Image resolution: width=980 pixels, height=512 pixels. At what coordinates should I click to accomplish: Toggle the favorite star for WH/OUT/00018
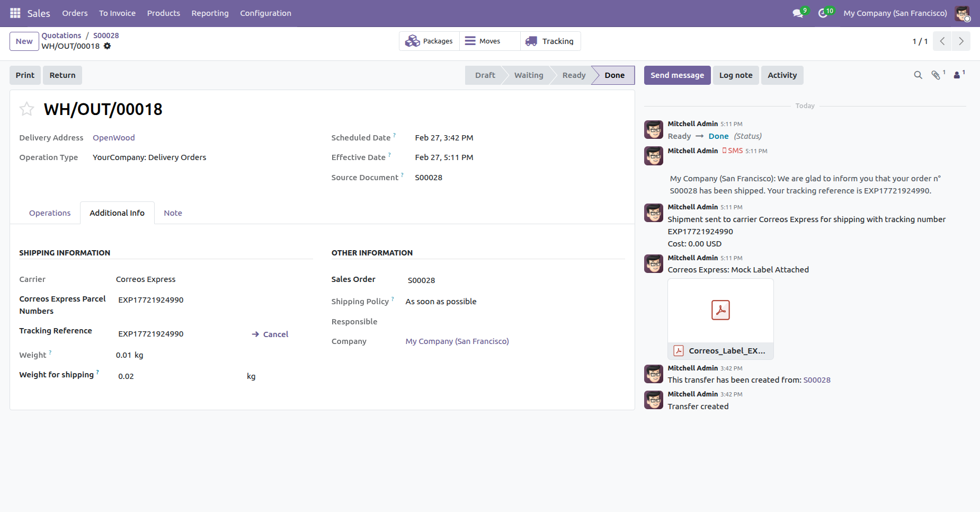pos(26,109)
